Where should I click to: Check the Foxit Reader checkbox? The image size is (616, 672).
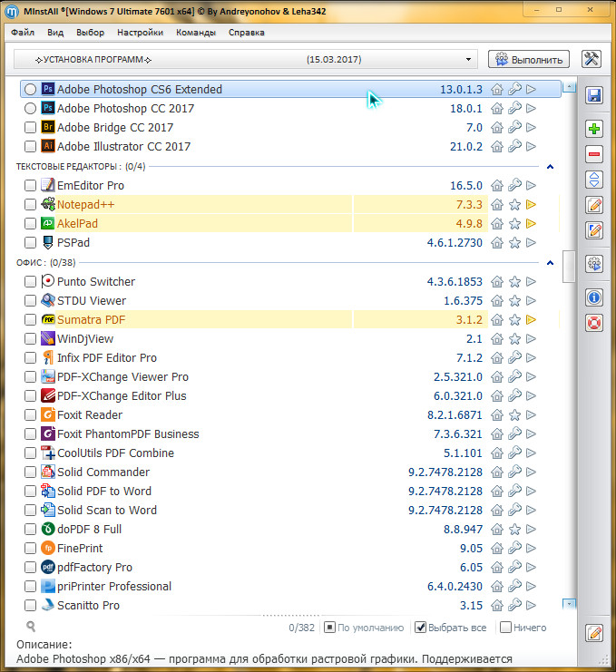tap(30, 414)
